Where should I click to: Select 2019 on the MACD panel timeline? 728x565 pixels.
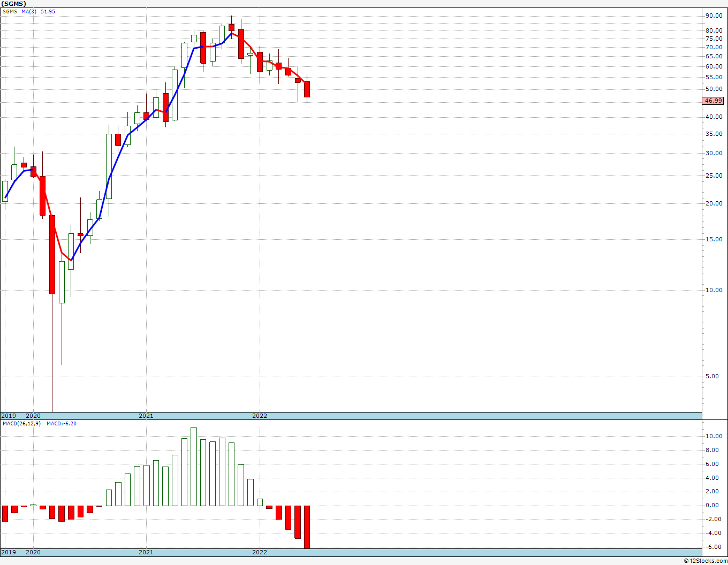coord(8,552)
